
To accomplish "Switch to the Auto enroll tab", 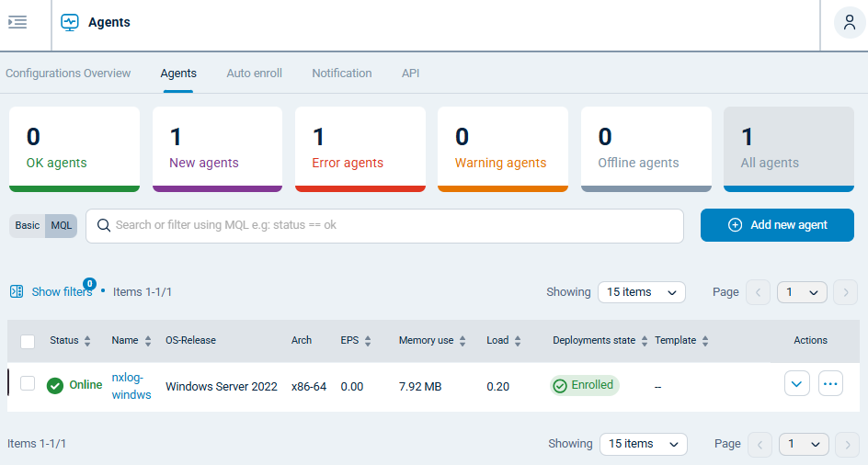I will click(254, 74).
